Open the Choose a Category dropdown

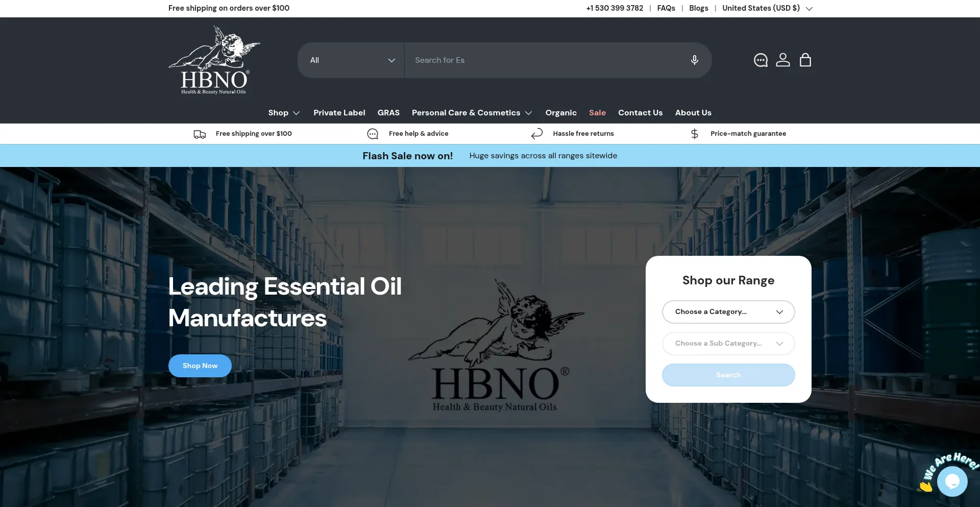[728, 312]
